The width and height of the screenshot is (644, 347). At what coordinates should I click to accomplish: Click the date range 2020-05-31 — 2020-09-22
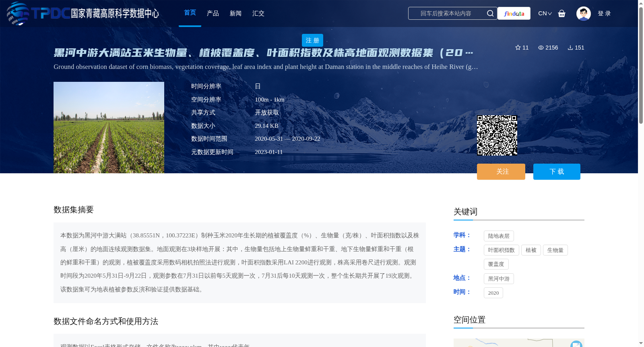(287, 139)
